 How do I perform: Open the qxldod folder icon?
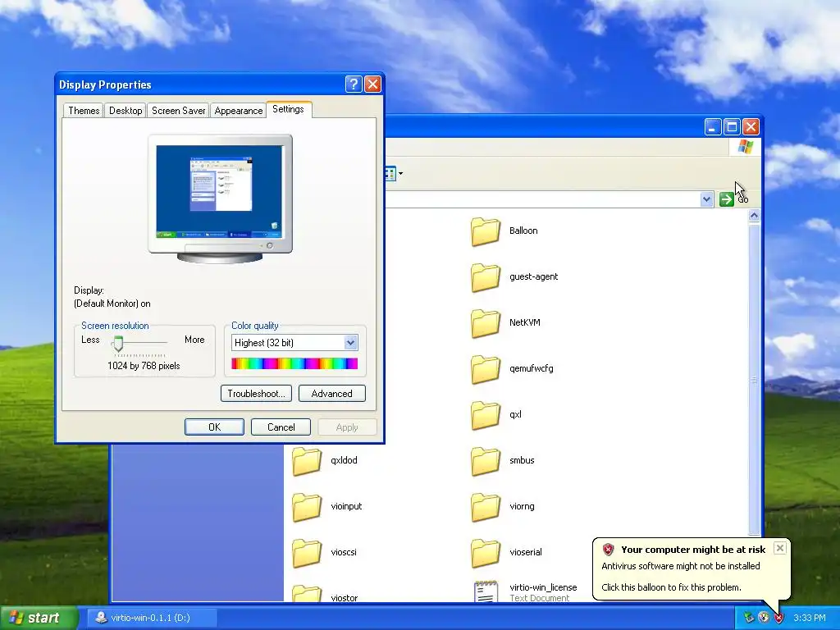pyautogui.click(x=307, y=461)
